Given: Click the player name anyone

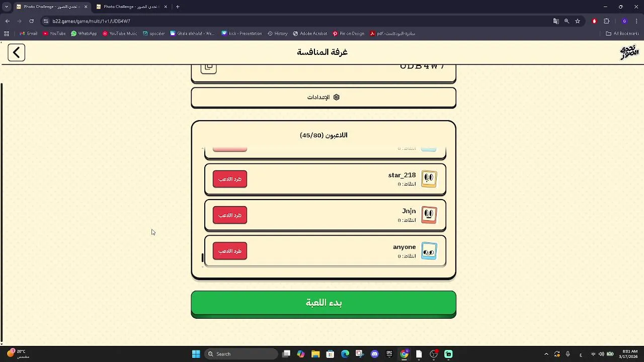Looking at the screenshot, I should tap(405, 247).
